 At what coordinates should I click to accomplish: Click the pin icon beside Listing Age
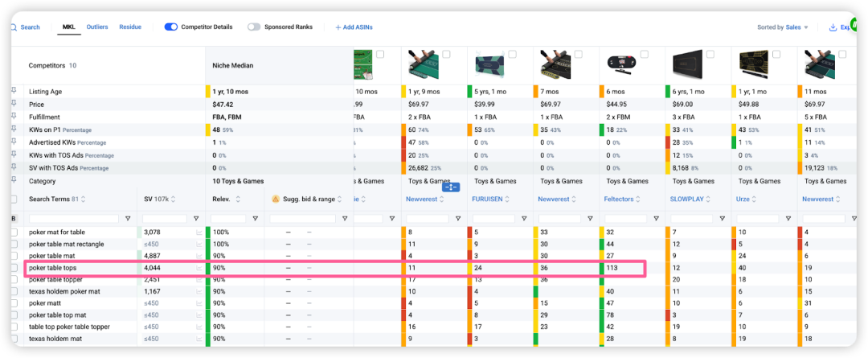pos(13,92)
